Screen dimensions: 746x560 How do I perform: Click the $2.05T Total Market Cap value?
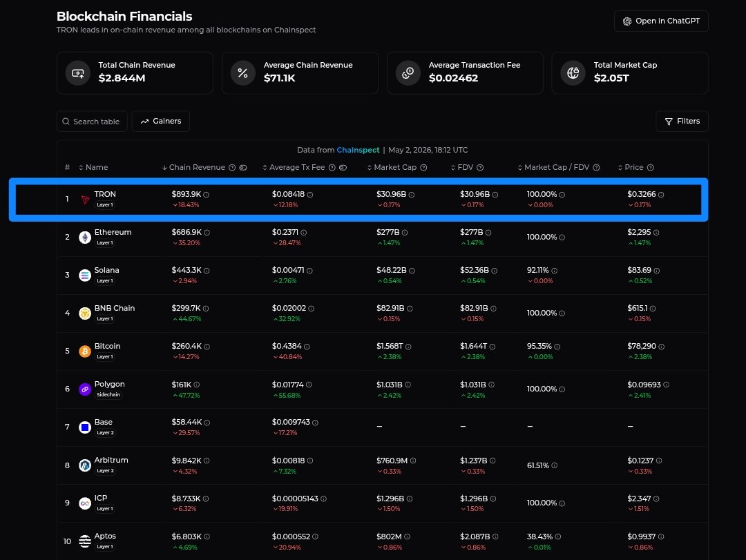pos(611,78)
